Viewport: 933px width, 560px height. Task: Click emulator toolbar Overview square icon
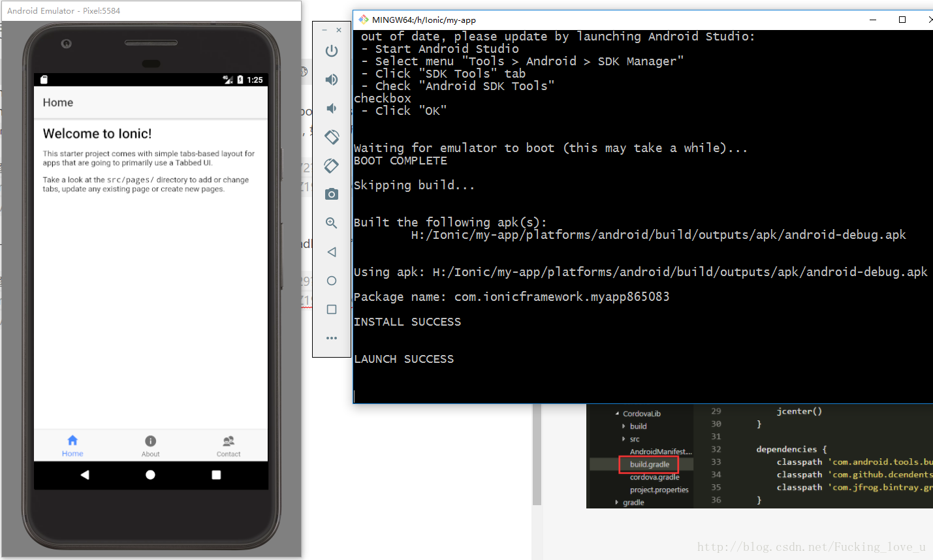click(332, 309)
